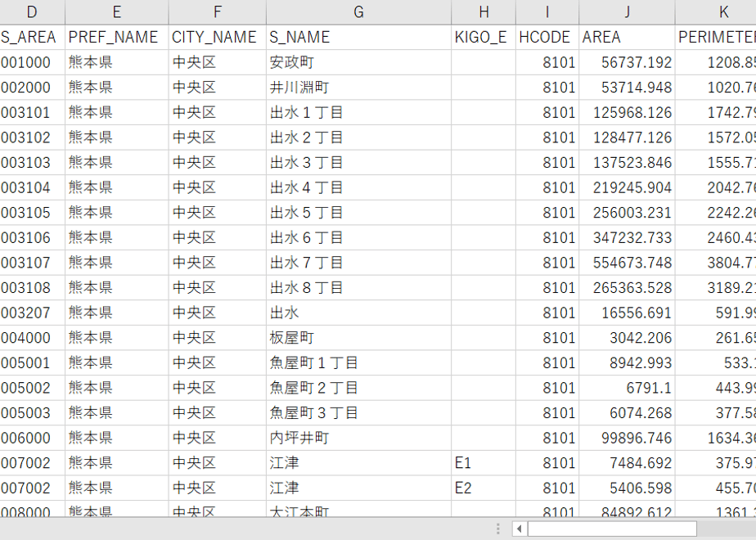Select the PERIMETER header cell

coord(715,37)
